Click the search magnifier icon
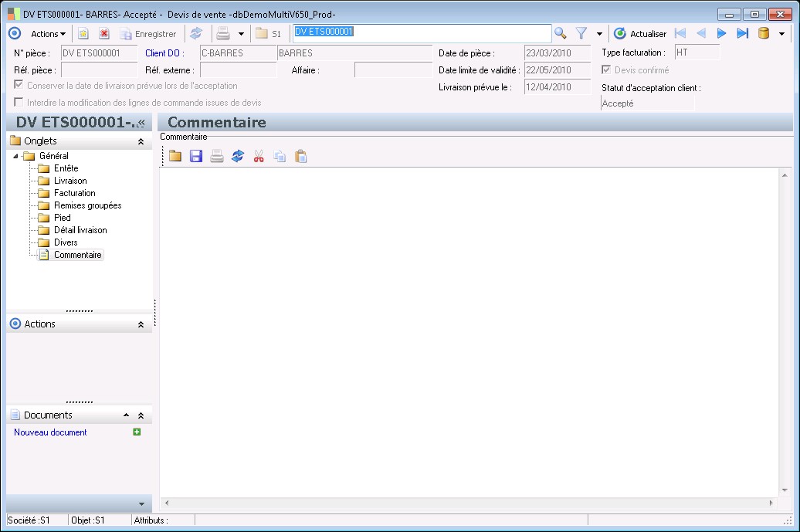The image size is (800, 532). (x=561, y=33)
